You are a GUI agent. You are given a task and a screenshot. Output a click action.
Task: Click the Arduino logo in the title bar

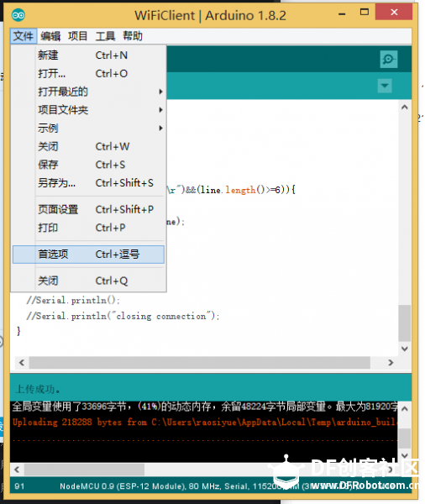(18, 15)
